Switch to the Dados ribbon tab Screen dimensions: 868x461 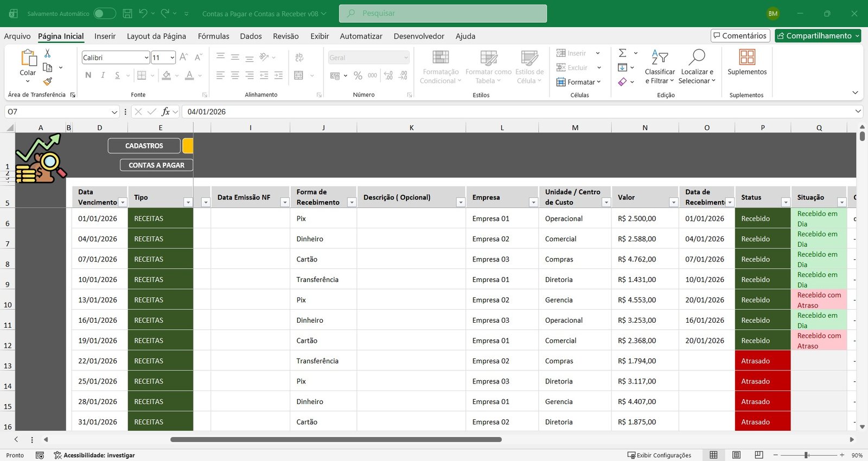pos(251,36)
